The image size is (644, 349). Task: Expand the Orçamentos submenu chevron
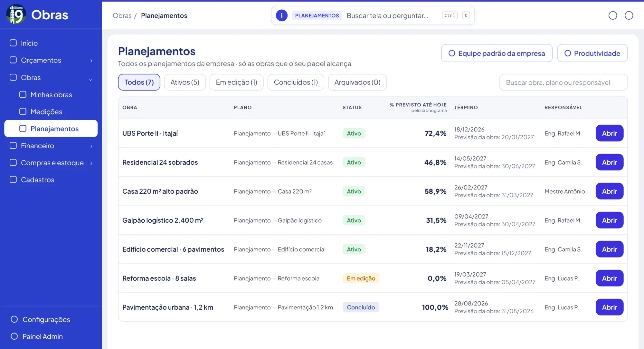point(91,61)
